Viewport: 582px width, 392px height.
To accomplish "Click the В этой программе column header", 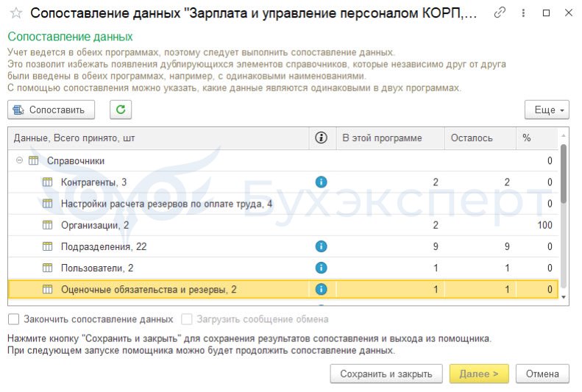I will click(391, 138).
